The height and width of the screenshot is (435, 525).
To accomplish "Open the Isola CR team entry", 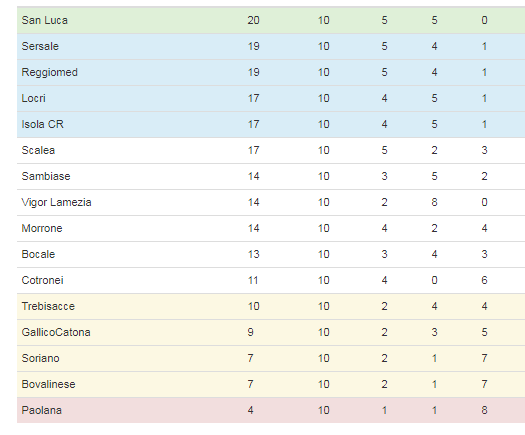I will tap(43, 124).
